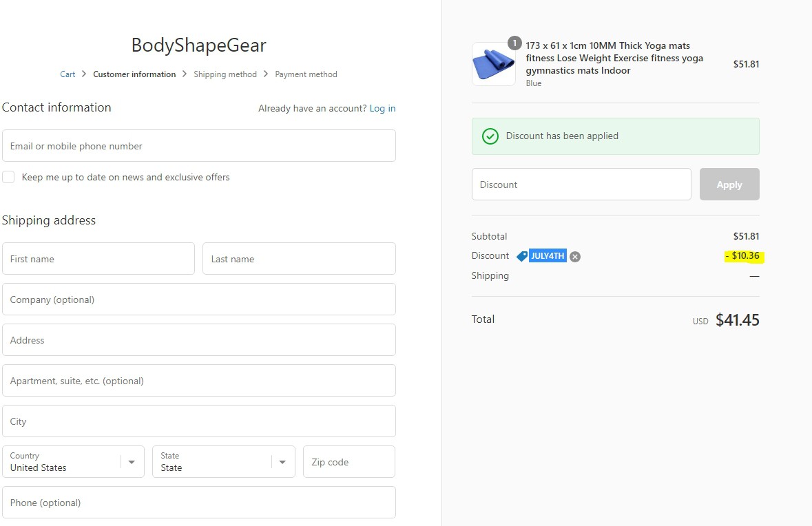The height and width of the screenshot is (526, 812).
Task: Click the quantity badge on the product image
Action: pyautogui.click(x=514, y=43)
